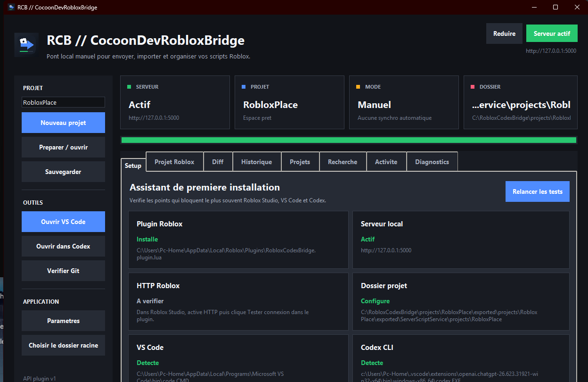Click the Nouveau projet button
This screenshot has width=588, height=382.
click(x=63, y=123)
